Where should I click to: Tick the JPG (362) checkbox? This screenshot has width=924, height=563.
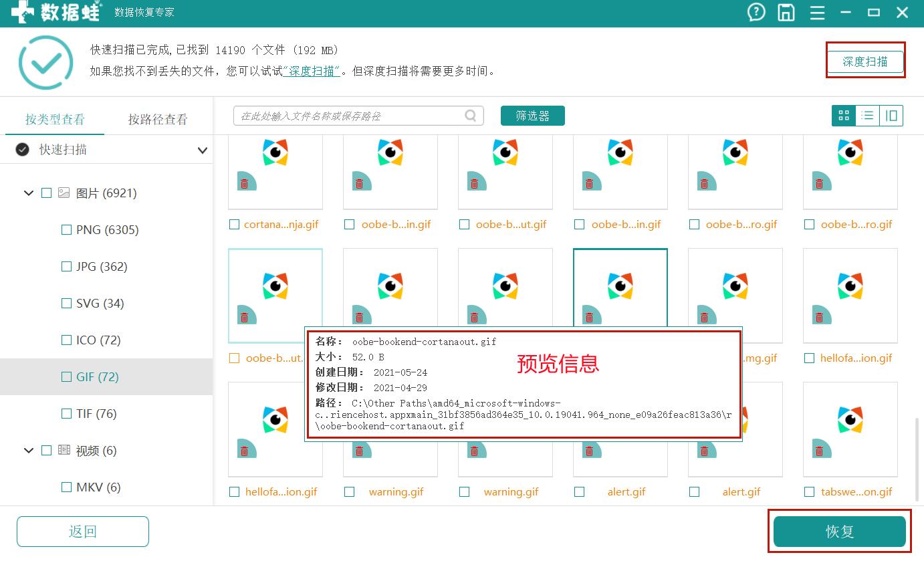[66, 267]
